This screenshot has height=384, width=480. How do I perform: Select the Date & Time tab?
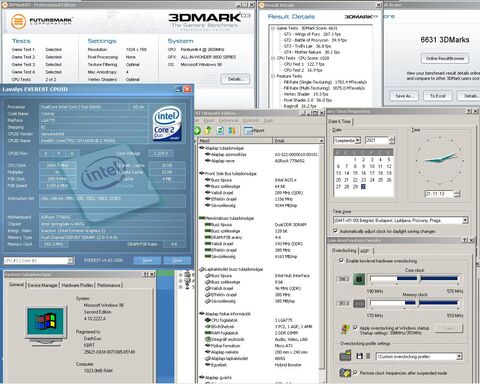point(339,121)
